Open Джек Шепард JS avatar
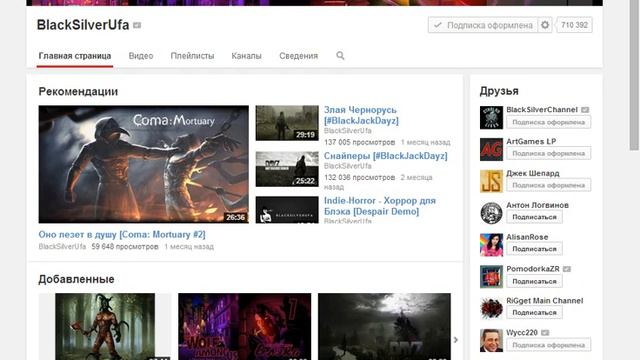Image resolution: width=640 pixels, height=360 pixels. pyautogui.click(x=491, y=181)
